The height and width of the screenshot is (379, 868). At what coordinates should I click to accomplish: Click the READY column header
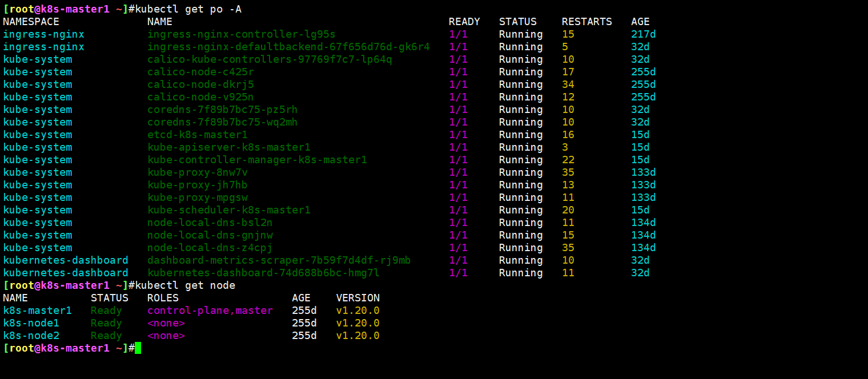(464, 22)
